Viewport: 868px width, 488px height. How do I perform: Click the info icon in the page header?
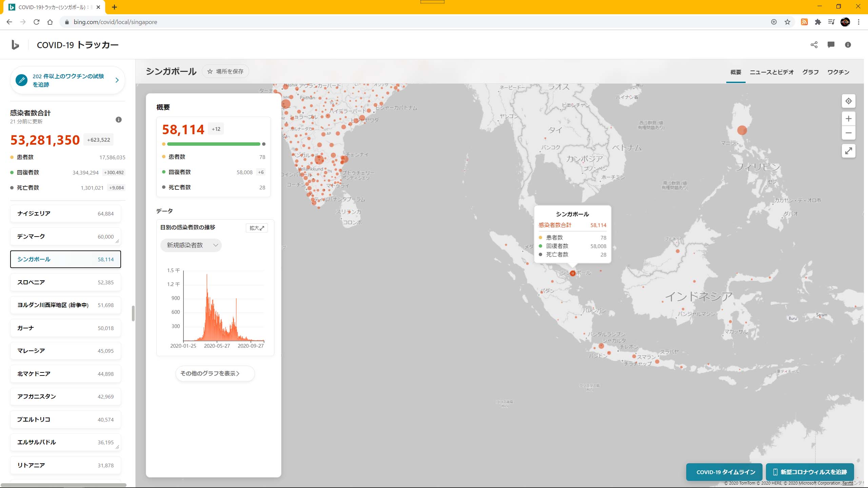(x=848, y=45)
